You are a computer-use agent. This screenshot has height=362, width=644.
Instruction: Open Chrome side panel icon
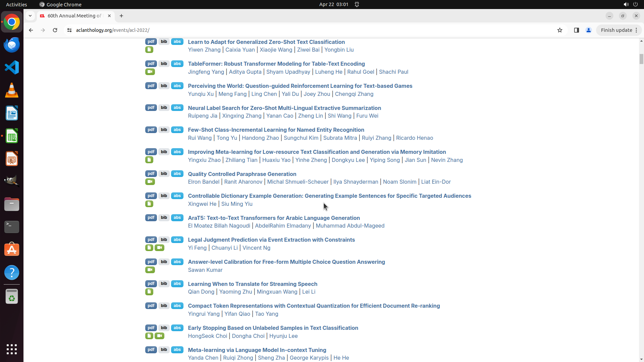click(x=576, y=30)
